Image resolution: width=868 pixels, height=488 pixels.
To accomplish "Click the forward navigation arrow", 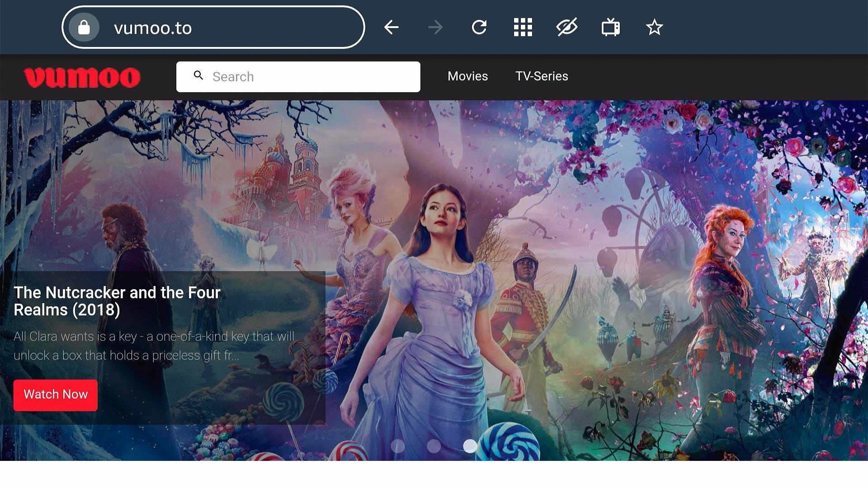I will pyautogui.click(x=435, y=28).
